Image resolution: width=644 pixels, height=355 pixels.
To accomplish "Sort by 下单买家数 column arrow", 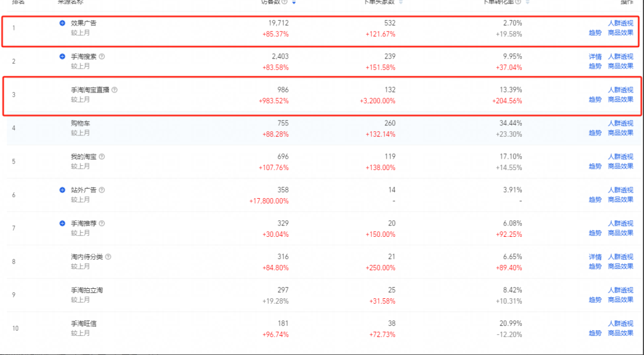I will coord(401,2).
